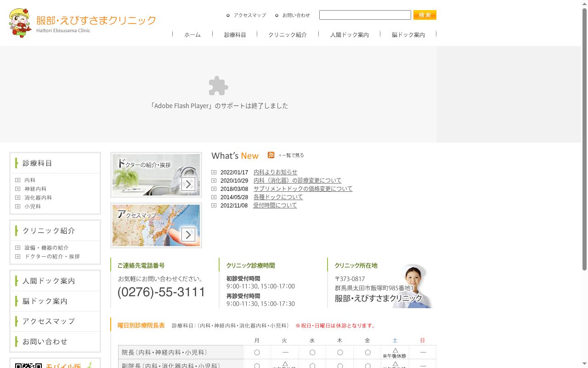This screenshot has height=368, width=588.
Task: Click the orange 検索 button
Action: point(425,15)
